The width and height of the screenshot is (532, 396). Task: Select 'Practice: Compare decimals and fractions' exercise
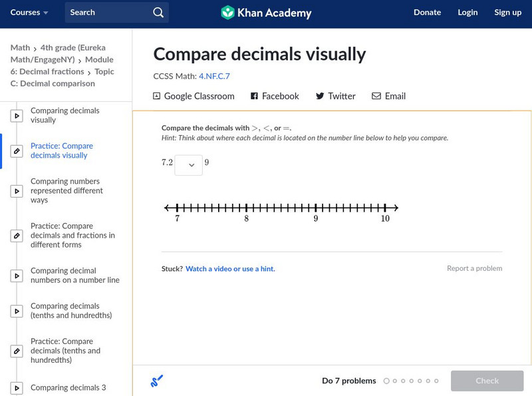pos(72,236)
